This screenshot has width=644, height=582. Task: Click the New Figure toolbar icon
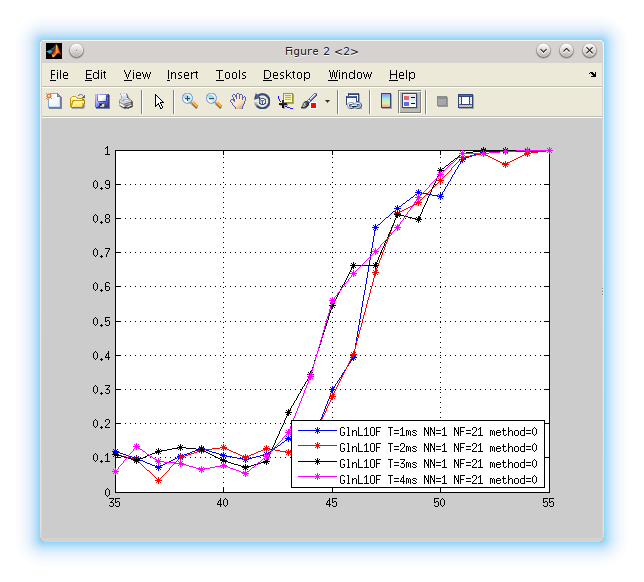tap(54, 101)
